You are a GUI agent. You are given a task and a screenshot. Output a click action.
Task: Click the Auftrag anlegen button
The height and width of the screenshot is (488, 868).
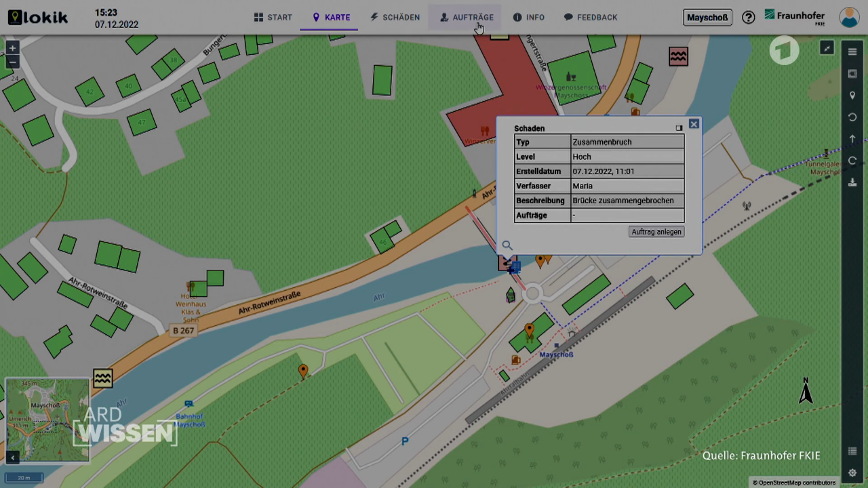(x=656, y=232)
